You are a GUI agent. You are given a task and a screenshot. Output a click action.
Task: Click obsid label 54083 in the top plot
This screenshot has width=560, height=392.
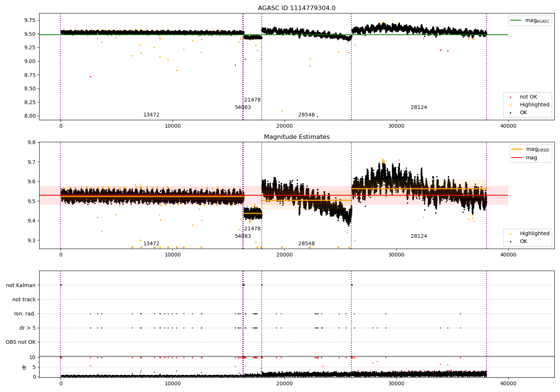[243, 107]
